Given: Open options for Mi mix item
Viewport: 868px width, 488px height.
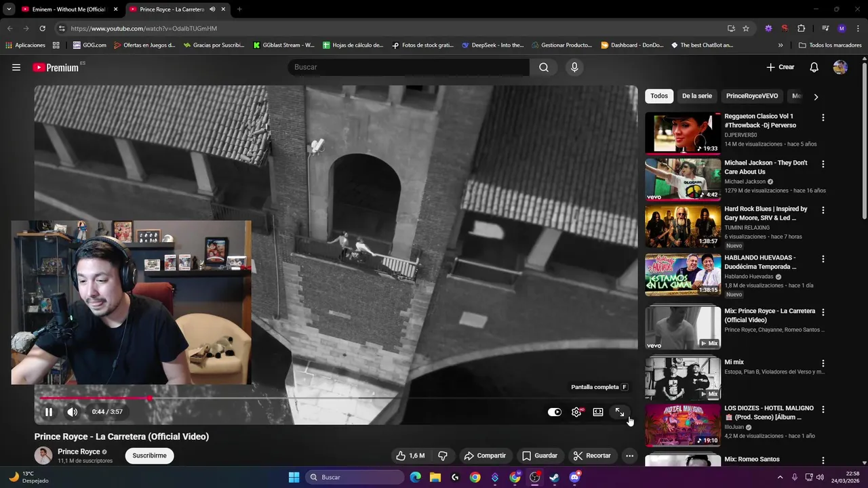Looking at the screenshot, I should (823, 363).
